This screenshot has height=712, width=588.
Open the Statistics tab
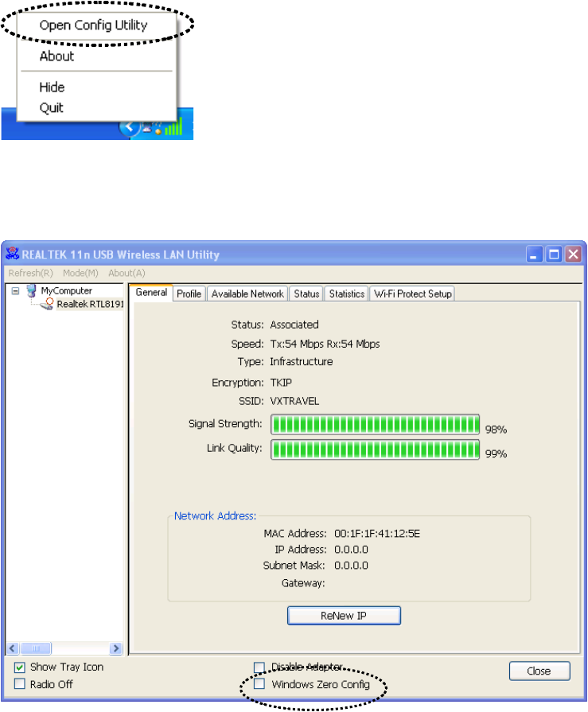347,294
